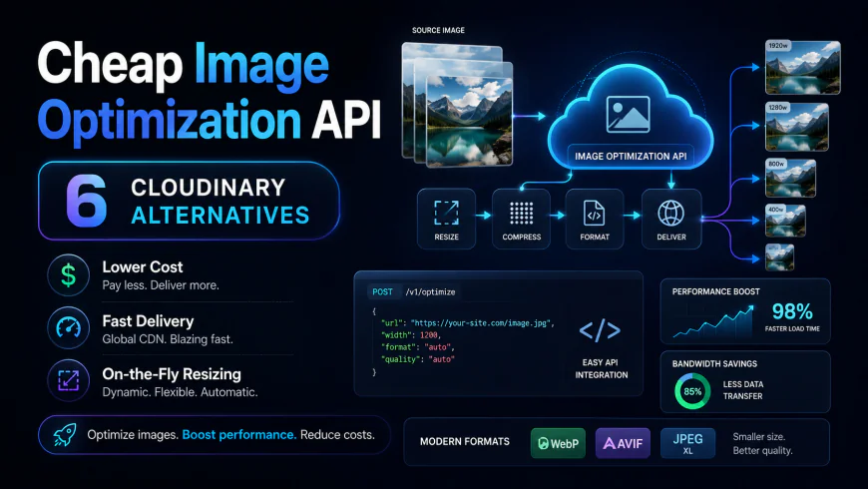Click the format auto code line
The height and width of the screenshot is (489, 868).
tap(417, 347)
